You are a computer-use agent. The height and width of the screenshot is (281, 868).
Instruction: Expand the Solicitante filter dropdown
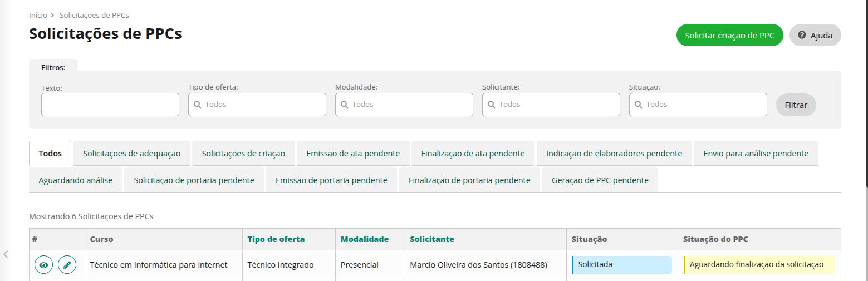(551, 105)
